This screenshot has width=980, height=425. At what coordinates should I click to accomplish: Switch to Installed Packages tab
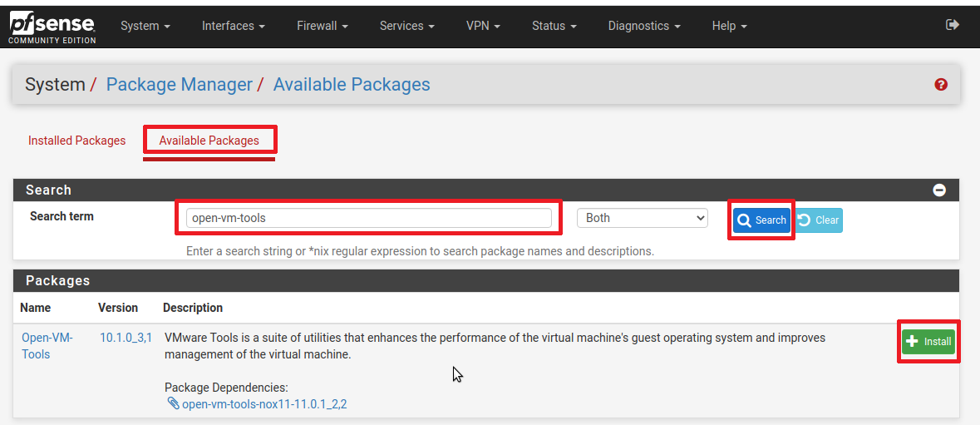click(76, 141)
